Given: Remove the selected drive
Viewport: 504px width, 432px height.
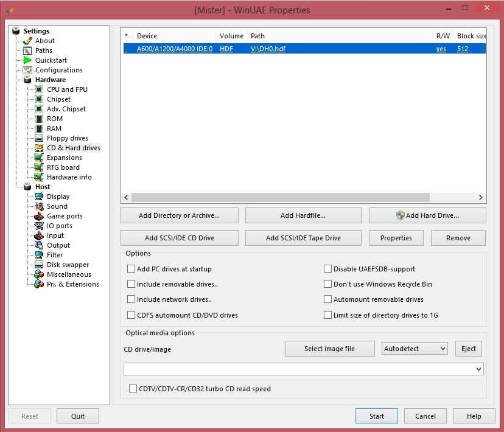Looking at the screenshot, I should [x=458, y=238].
